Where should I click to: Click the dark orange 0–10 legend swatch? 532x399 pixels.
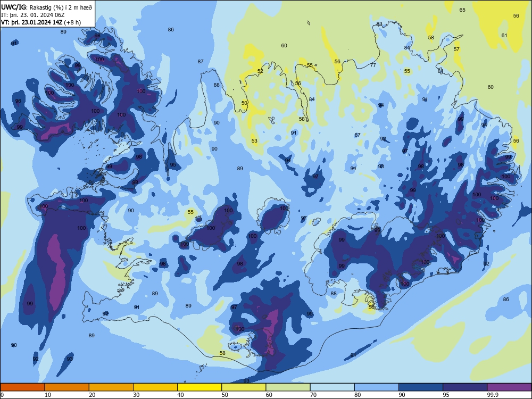[22, 387]
